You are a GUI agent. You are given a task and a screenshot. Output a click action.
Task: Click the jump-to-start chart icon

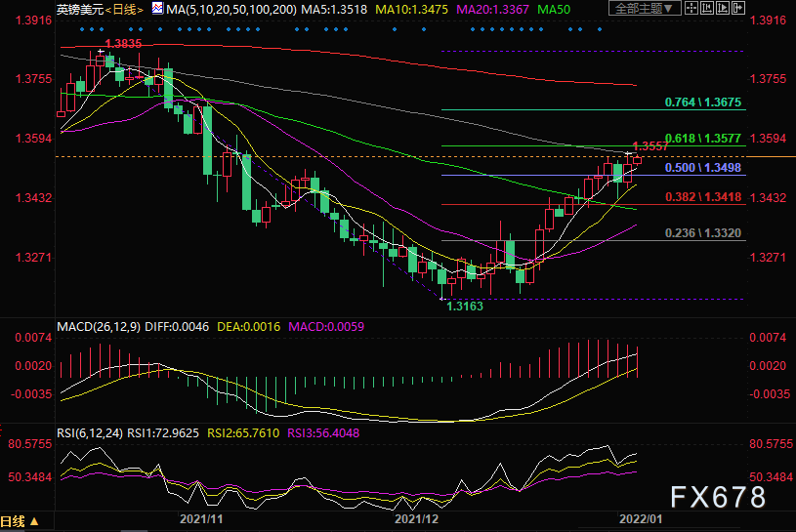[707, 8]
